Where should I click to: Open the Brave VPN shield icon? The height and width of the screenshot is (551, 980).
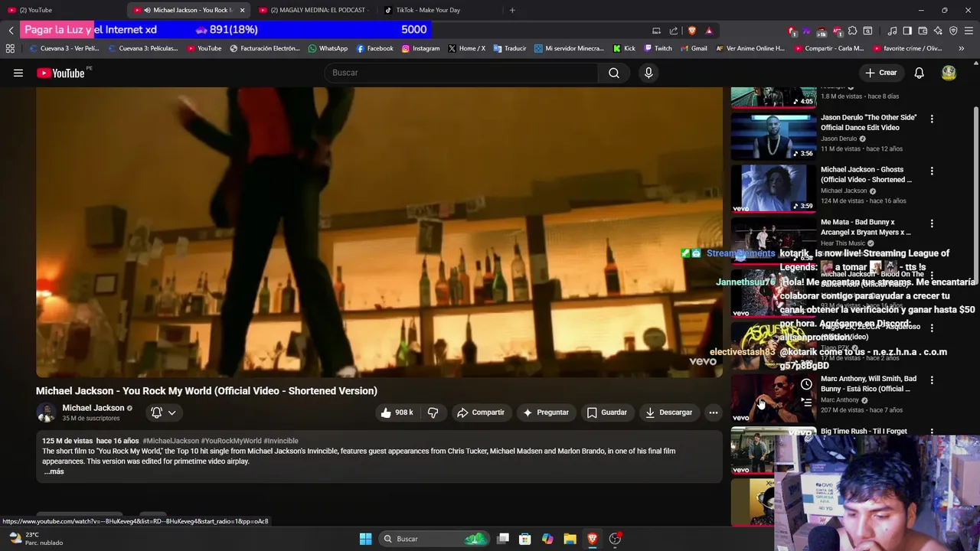(953, 31)
